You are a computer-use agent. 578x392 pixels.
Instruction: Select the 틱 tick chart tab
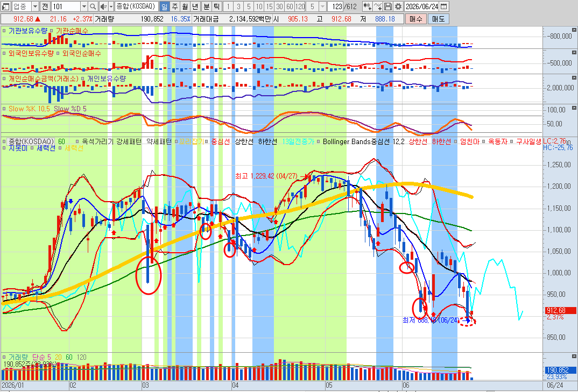(217, 6)
